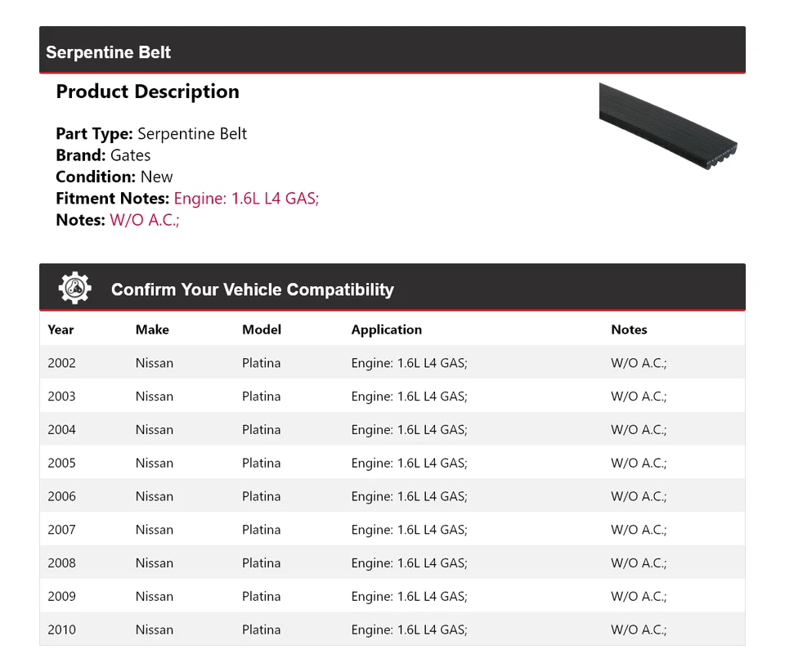
Task: Select the 'Part Type: Serpentine Belt' line
Action: [x=151, y=133]
